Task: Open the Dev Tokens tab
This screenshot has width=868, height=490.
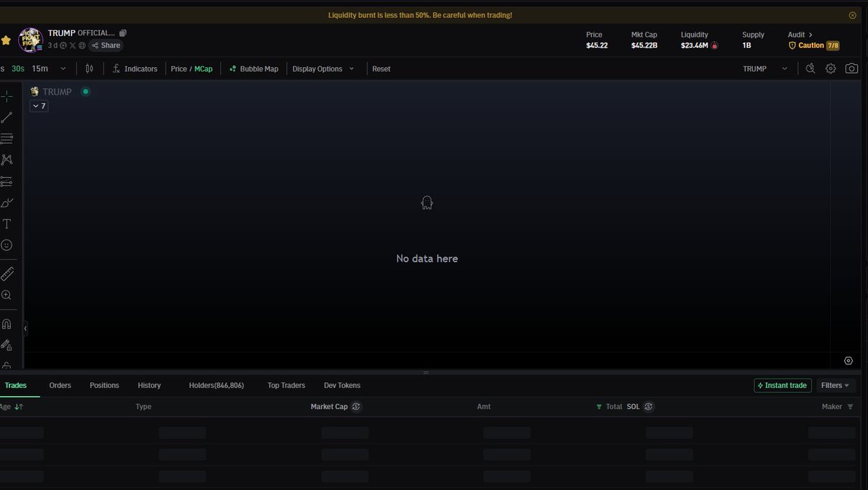Action: (x=342, y=385)
